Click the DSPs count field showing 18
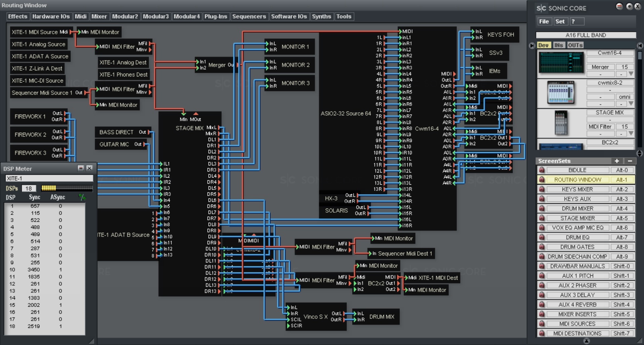The image size is (644, 345). (29, 188)
